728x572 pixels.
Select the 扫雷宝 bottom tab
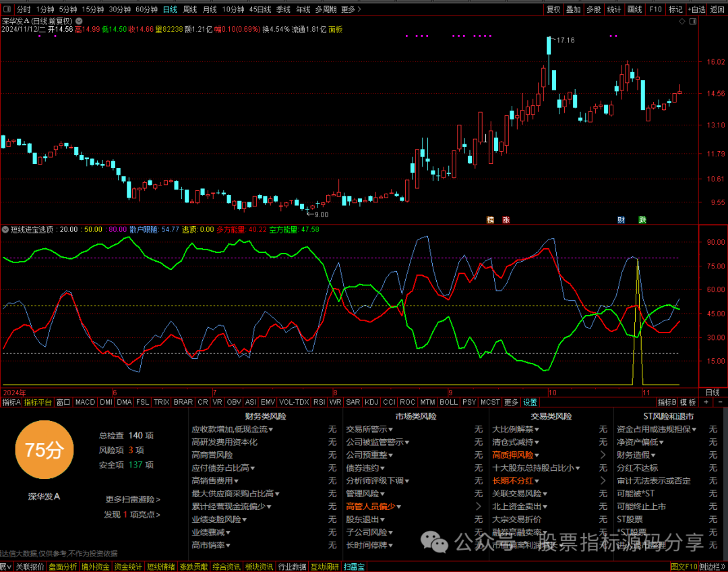point(355,567)
